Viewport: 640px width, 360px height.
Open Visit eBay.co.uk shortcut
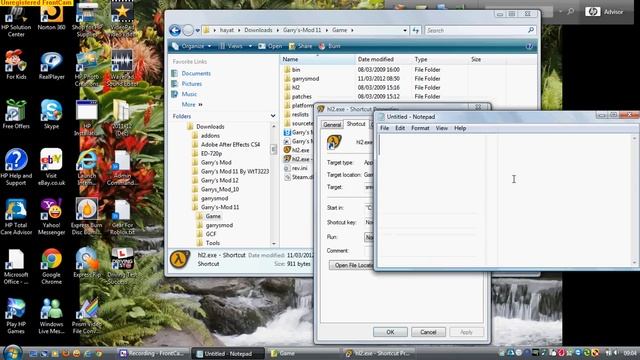[51, 167]
